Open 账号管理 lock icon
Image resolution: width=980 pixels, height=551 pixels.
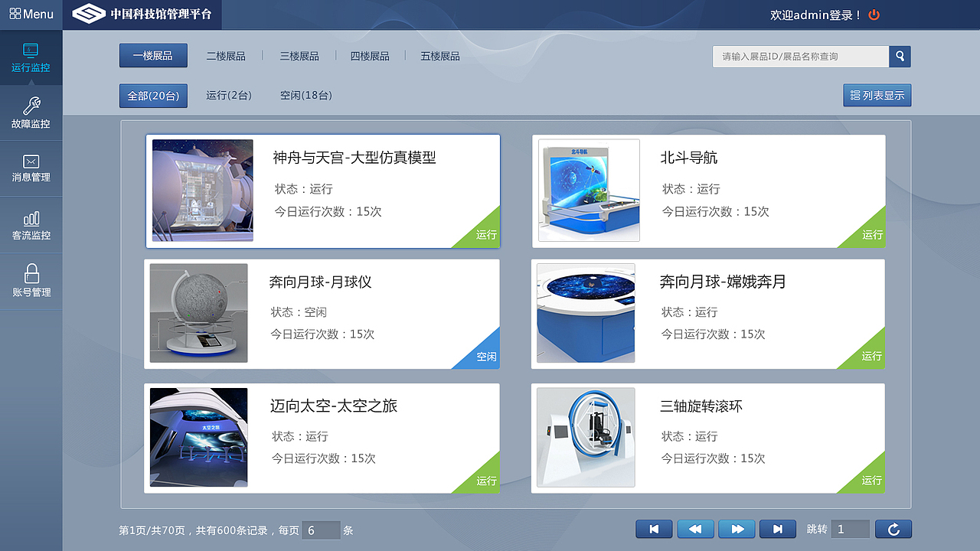(x=31, y=273)
